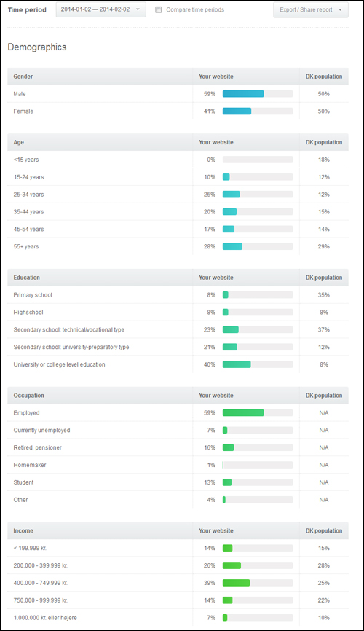364x631 pixels.
Task: Open the Export / Share report menu
Action: pos(311,9)
